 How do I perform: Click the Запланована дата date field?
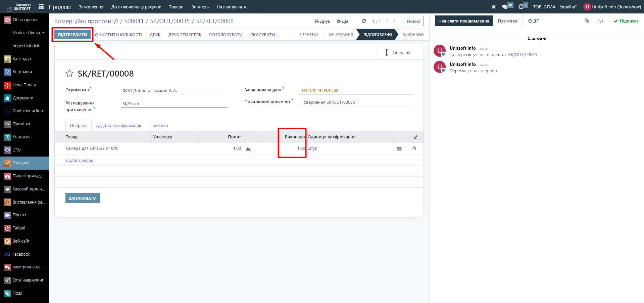pyautogui.click(x=355, y=91)
